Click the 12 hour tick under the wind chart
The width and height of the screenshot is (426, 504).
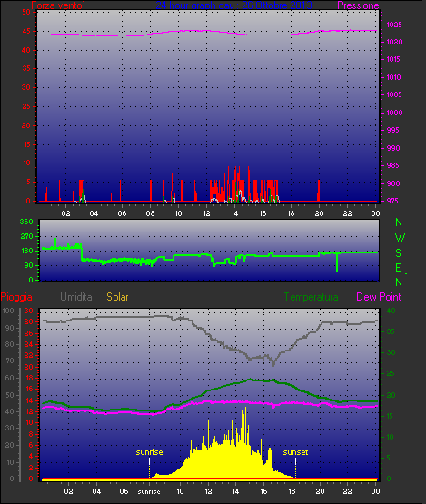(206, 213)
